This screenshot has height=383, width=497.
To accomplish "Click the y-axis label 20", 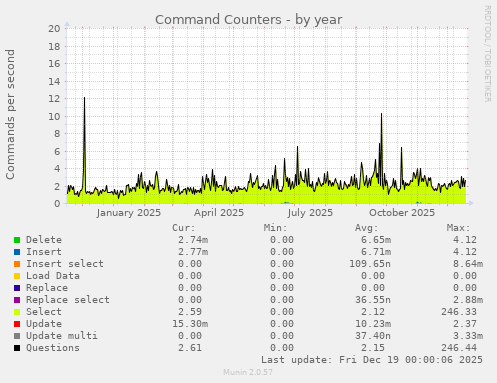I will click(x=54, y=28).
